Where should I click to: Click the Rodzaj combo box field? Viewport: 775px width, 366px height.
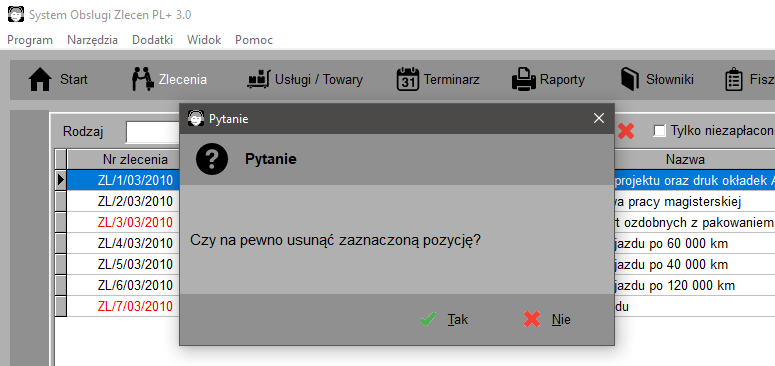coord(152,132)
